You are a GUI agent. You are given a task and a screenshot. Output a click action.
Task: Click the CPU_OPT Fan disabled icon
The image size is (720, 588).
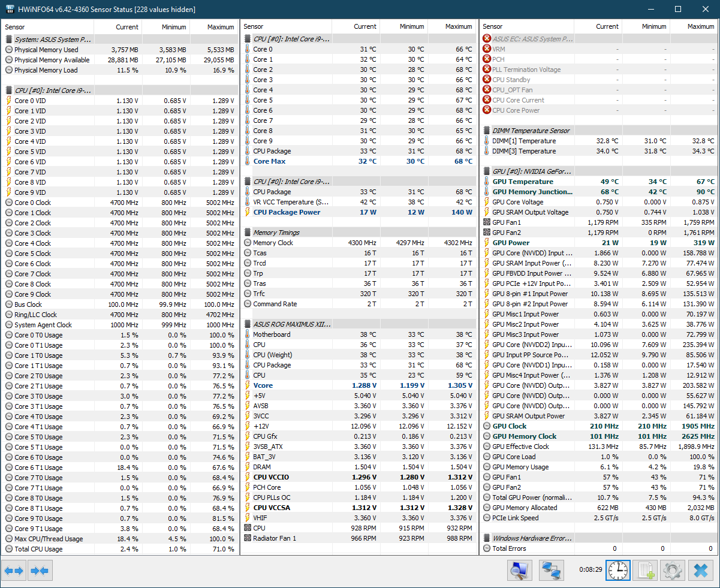pos(487,90)
